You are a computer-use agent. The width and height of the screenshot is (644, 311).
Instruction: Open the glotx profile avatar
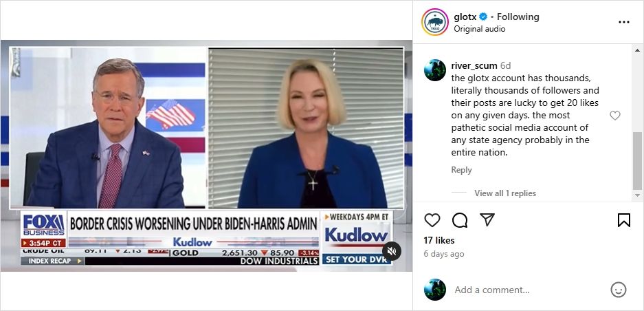click(435, 22)
